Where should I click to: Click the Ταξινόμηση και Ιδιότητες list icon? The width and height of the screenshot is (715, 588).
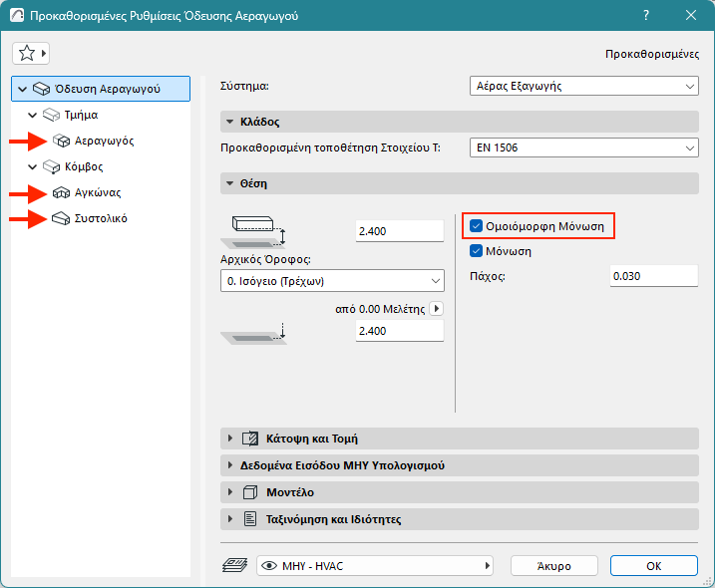(250, 518)
